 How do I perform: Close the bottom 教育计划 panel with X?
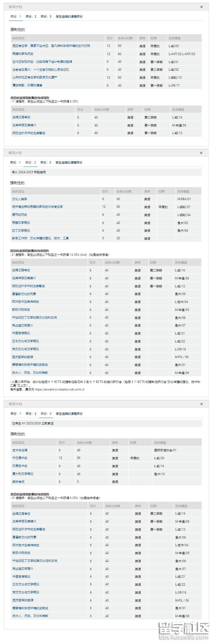tap(202, 404)
